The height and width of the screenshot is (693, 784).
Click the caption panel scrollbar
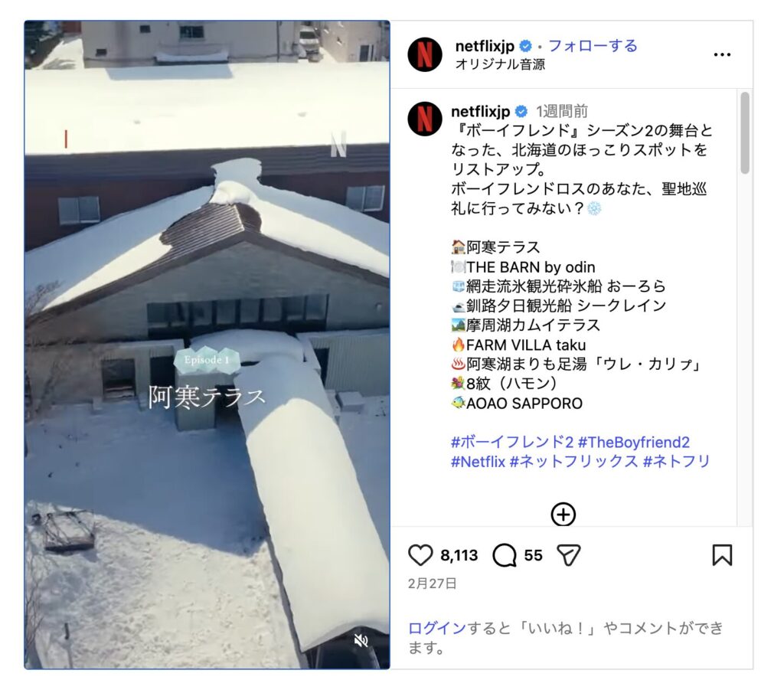pos(744,132)
